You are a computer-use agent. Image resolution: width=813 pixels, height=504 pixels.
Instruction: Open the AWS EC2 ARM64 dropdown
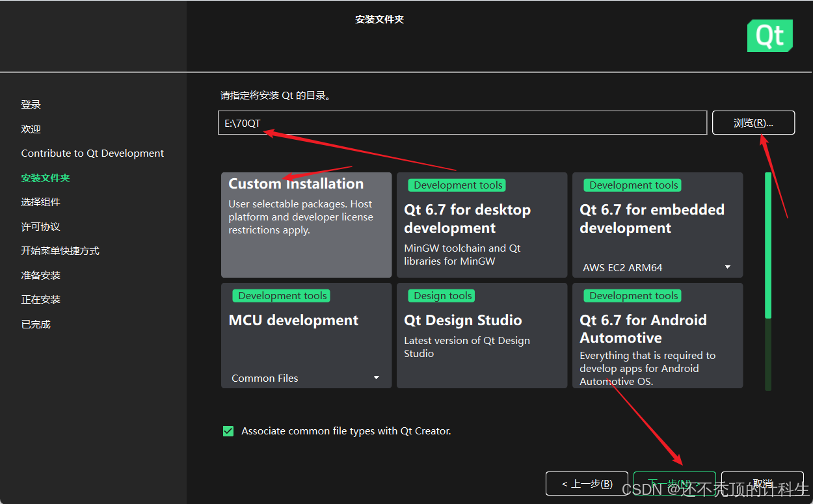pos(657,267)
